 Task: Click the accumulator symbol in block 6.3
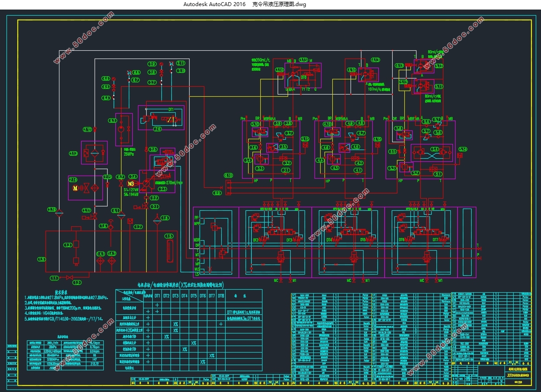tap(121, 130)
